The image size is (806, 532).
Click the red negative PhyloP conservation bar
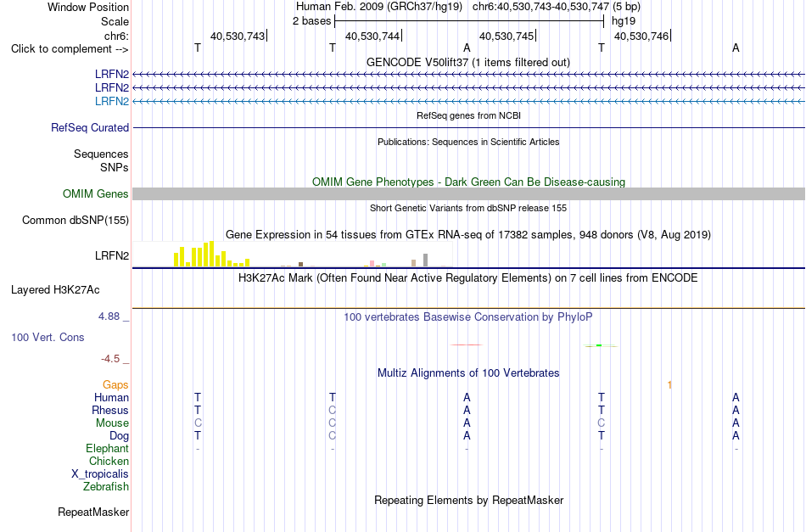pos(467,344)
